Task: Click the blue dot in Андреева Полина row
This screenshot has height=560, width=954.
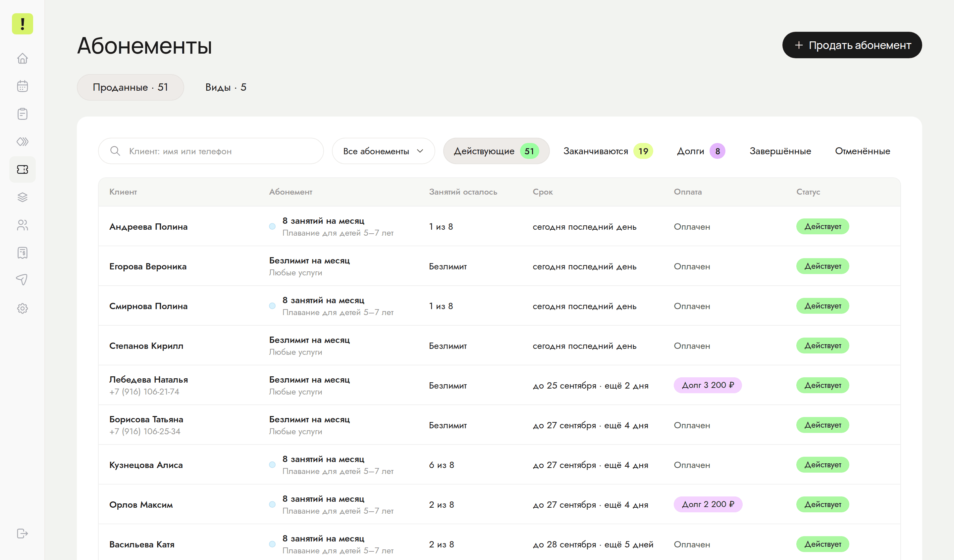Action: tap(272, 226)
